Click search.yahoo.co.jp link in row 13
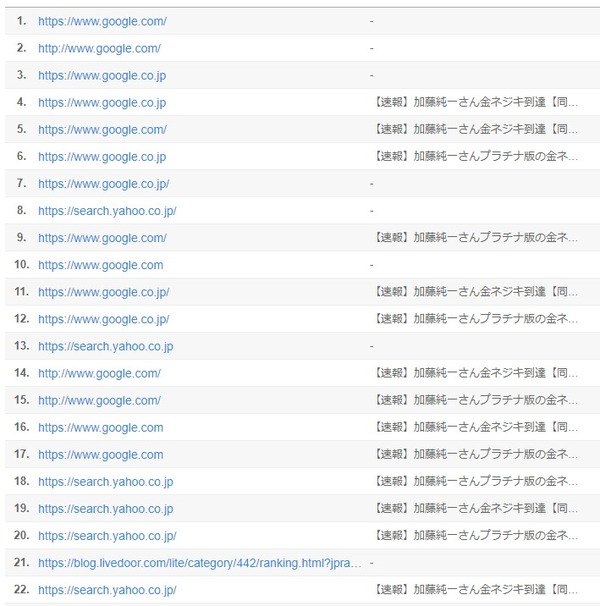 click(106, 346)
